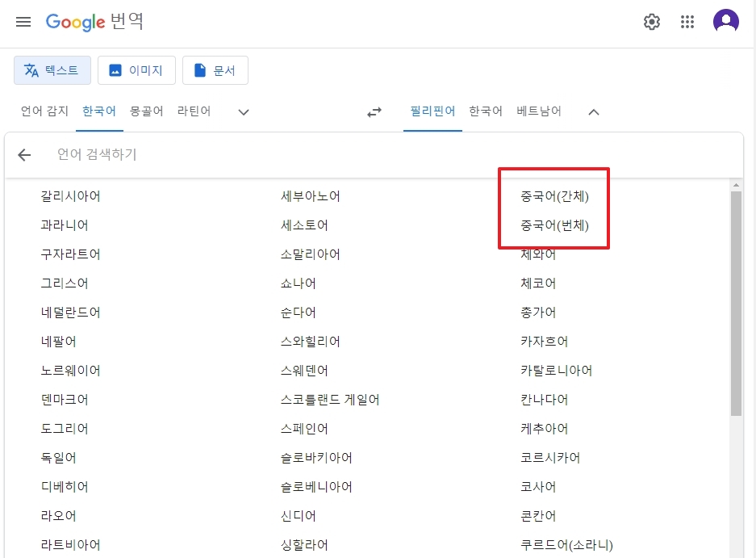Swap source and target languages
756x558 pixels.
374,112
